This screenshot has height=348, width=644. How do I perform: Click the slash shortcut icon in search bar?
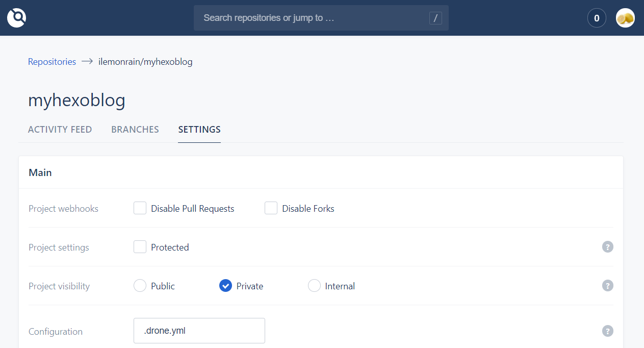435,18
